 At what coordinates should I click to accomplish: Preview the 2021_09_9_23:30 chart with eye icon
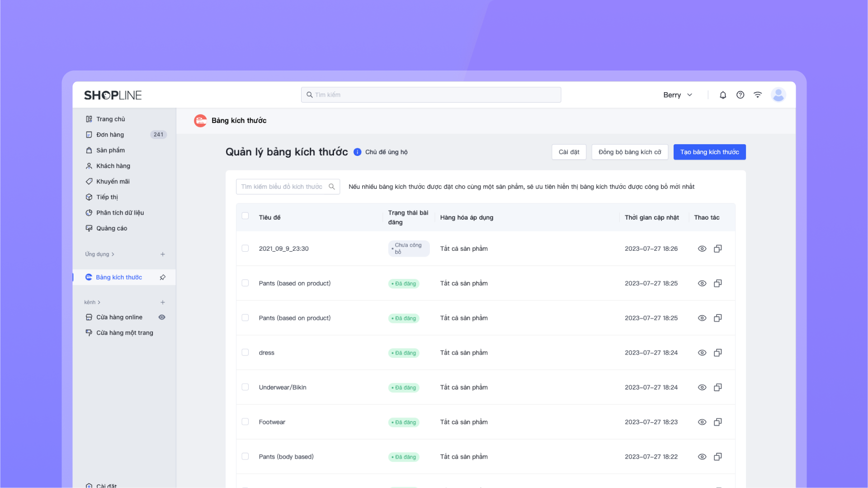(x=702, y=249)
